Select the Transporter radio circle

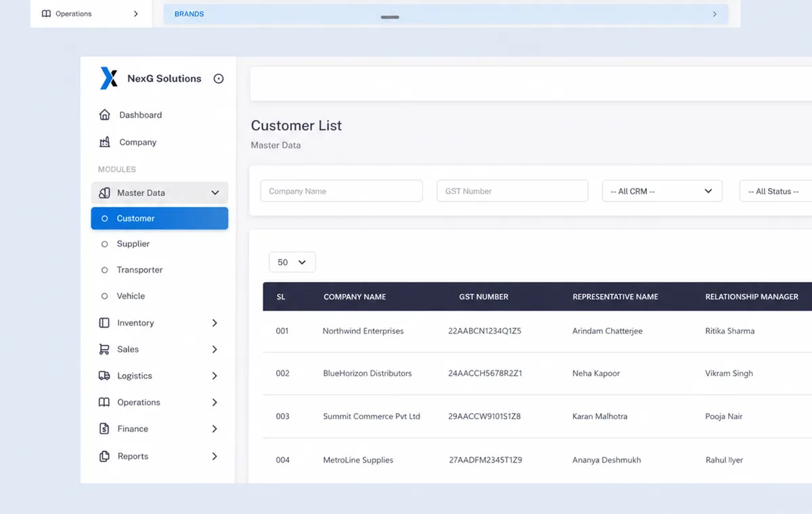pos(104,270)
